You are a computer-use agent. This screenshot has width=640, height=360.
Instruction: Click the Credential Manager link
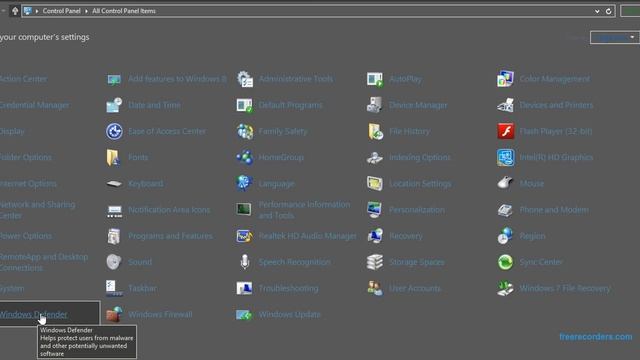[x=34, y=105]
